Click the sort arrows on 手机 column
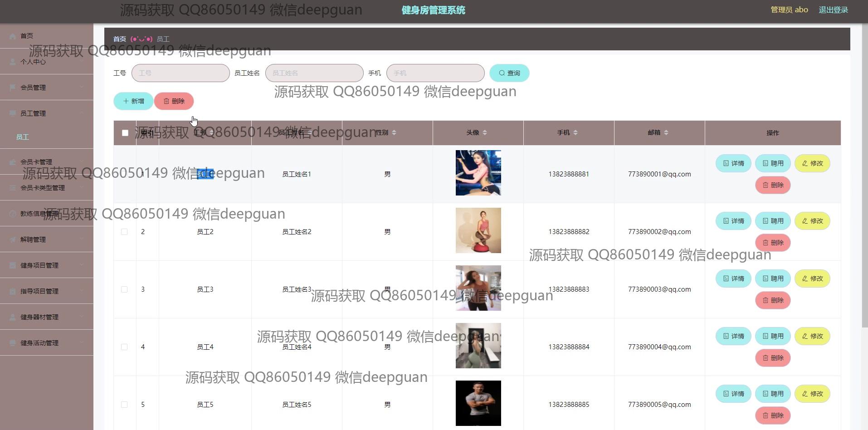The width and height of the screenshot is (868, 430). [x=575, y=132]
